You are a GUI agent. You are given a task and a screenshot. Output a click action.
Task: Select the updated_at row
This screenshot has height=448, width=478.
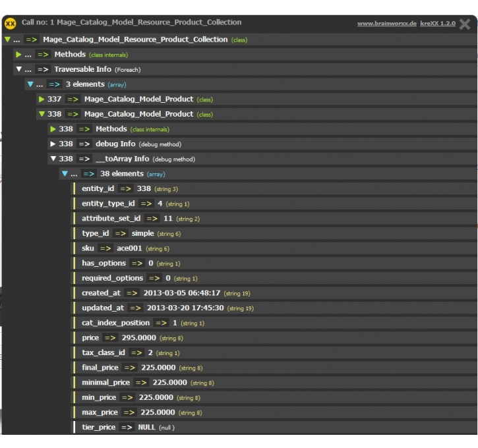point(274,308)
